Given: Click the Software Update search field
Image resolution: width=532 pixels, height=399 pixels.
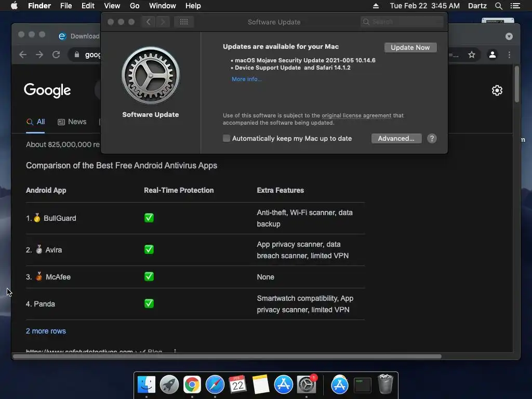Looking at the screenshot, I should pyautogui.click(x=402, y=22).
